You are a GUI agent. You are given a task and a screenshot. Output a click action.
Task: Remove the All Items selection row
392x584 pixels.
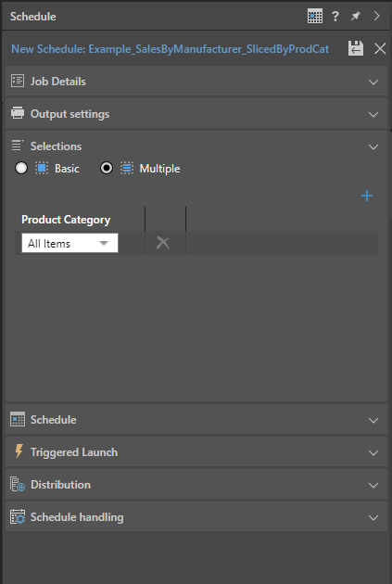(x=163, y=243)
